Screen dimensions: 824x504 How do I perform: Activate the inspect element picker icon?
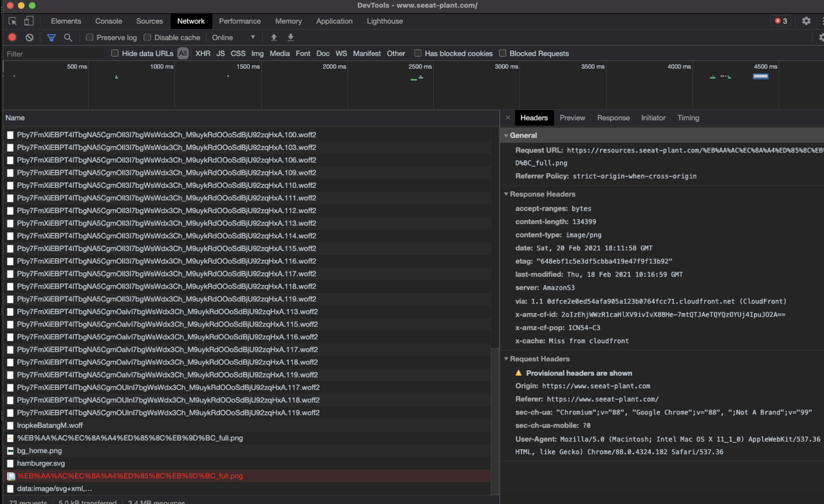point(12,21)
